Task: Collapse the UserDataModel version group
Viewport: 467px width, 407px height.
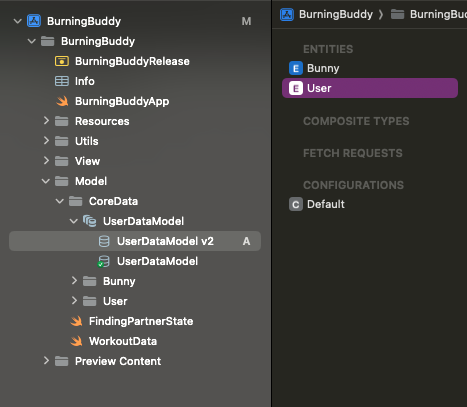Action: (74, 221)
